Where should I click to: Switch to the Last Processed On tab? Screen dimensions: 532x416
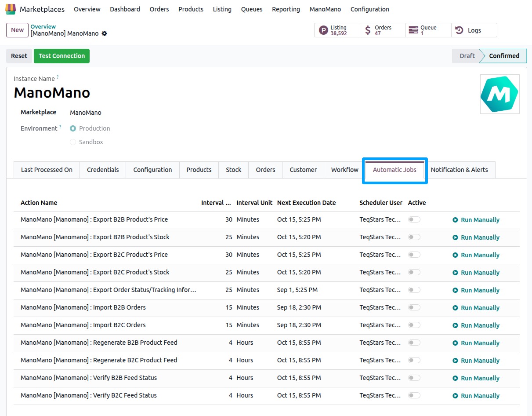tap(47, 170)
